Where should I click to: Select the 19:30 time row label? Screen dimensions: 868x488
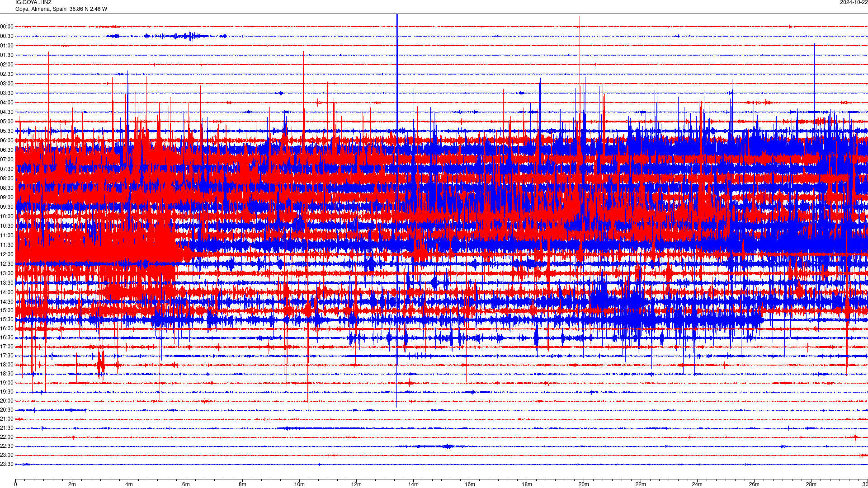point(7,392)
